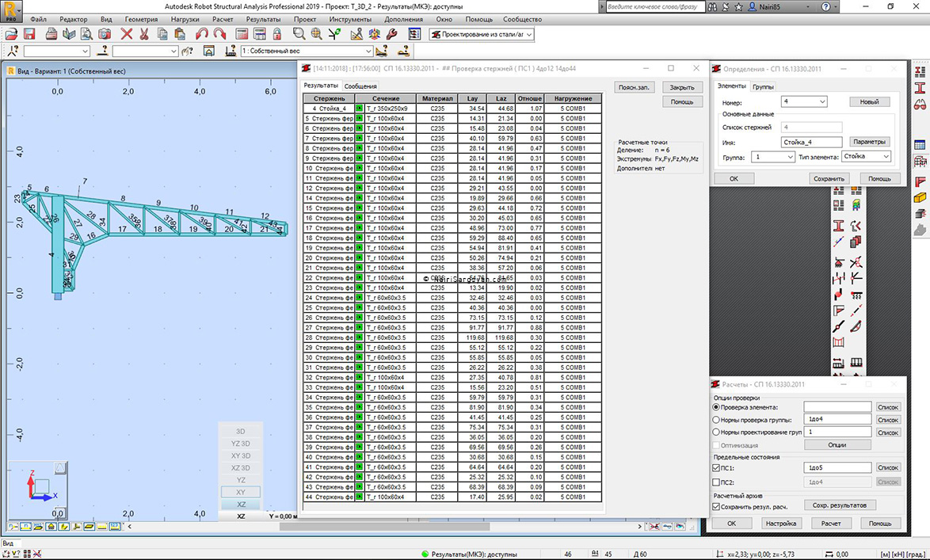Open the 'Собственный вес' load case dropdown
The height and width of the screenshot is (560, 930).
pyautogui.click(x=368, y=51)
